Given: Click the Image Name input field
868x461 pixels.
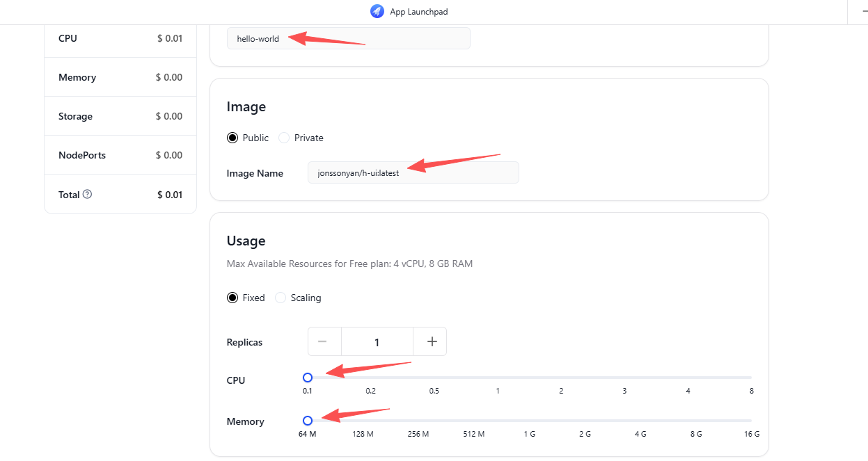Looking at the screenshot, I should [x=413, y=173].
